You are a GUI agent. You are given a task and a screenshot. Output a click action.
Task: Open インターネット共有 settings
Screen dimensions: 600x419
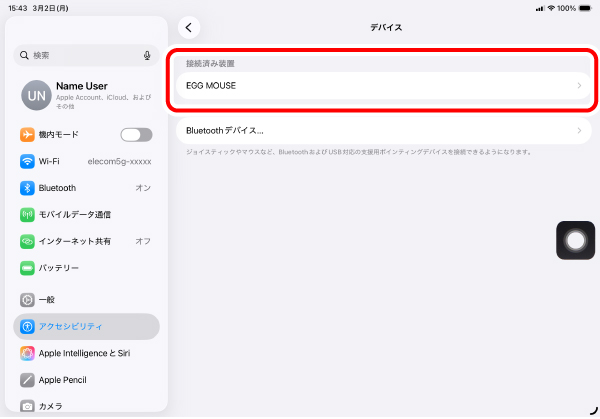pos(86,241)
